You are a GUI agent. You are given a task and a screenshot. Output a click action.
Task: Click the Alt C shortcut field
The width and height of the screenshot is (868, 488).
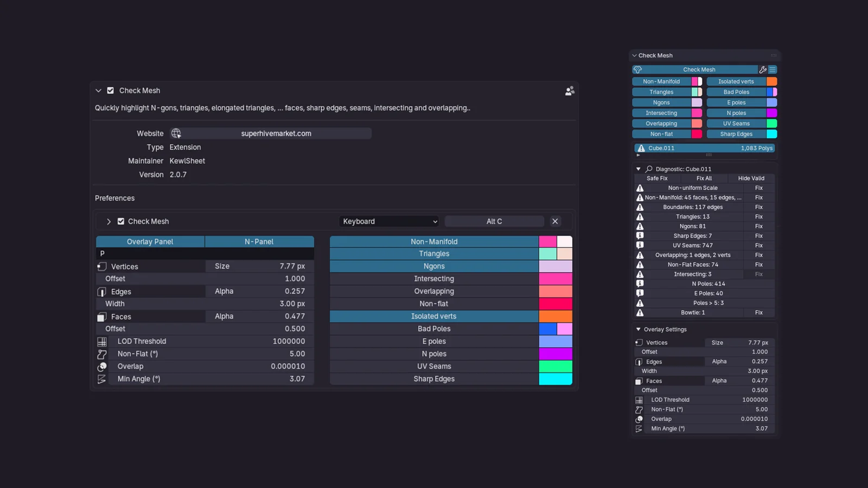pos(494,221)
